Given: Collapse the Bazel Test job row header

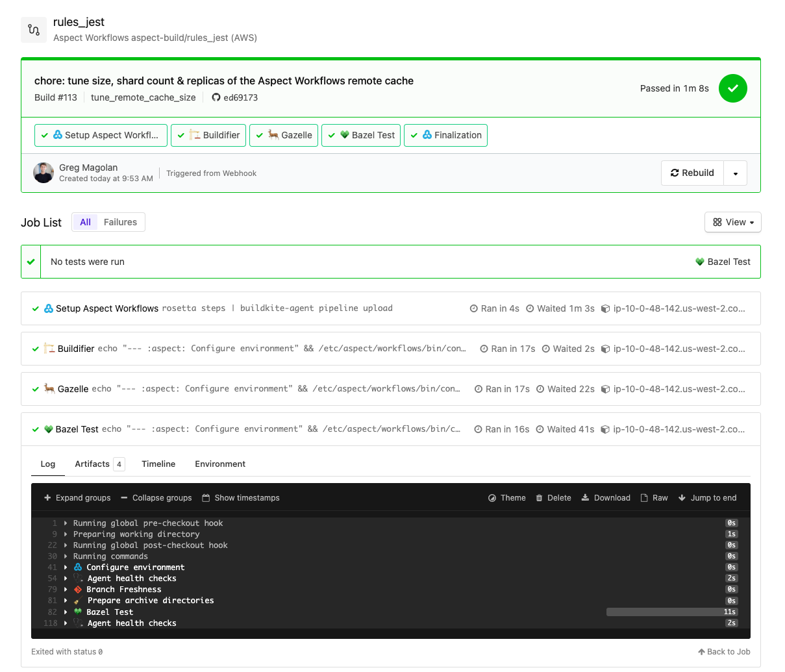Looking at the screenshot, I should tap(391, 429).
